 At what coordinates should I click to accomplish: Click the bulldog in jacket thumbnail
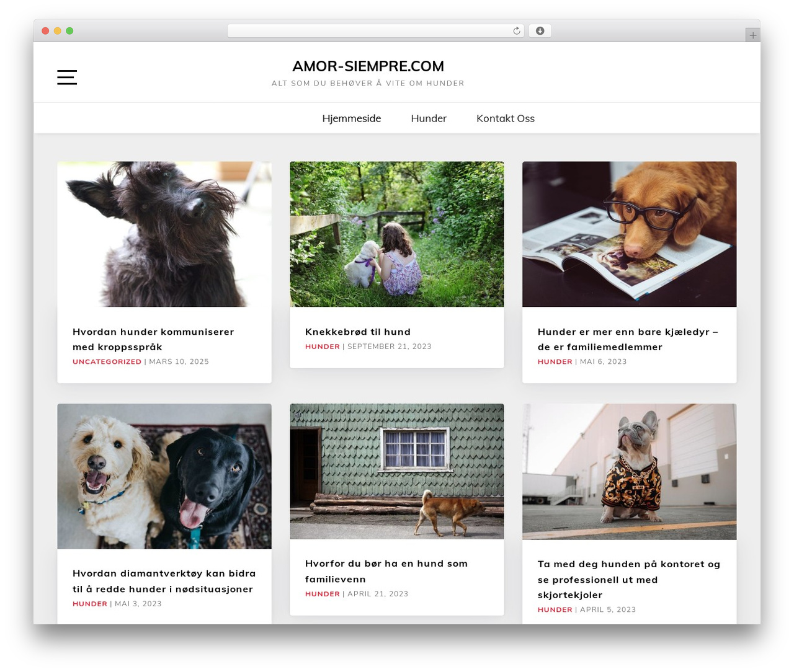pos(630,472)
